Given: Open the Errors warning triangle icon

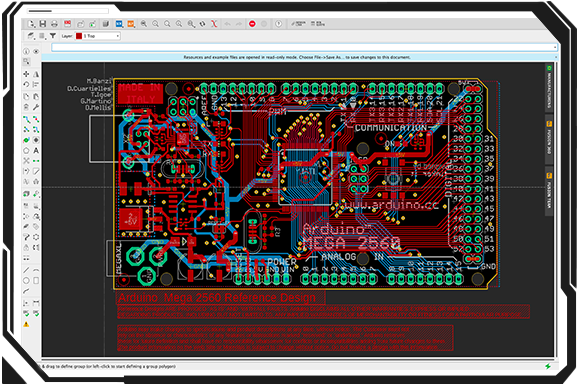Looking at the screenshot, I should point(26,324).
